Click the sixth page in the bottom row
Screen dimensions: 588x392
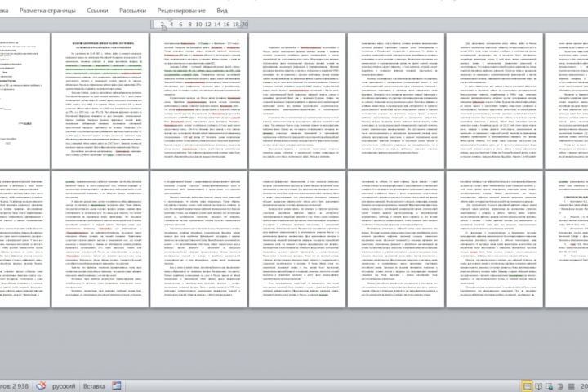(495, 239)
